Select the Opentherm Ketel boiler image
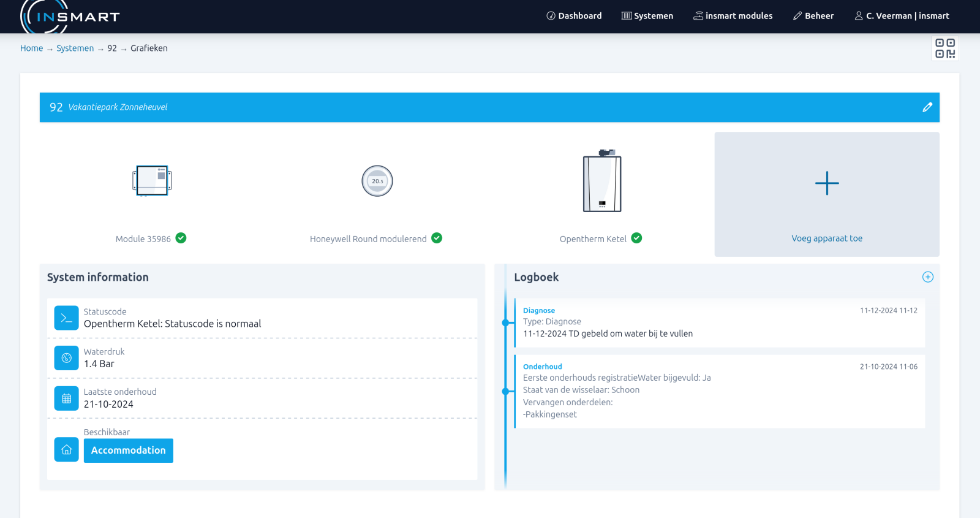This screenshot has height=518, width=980. point(602,181)
